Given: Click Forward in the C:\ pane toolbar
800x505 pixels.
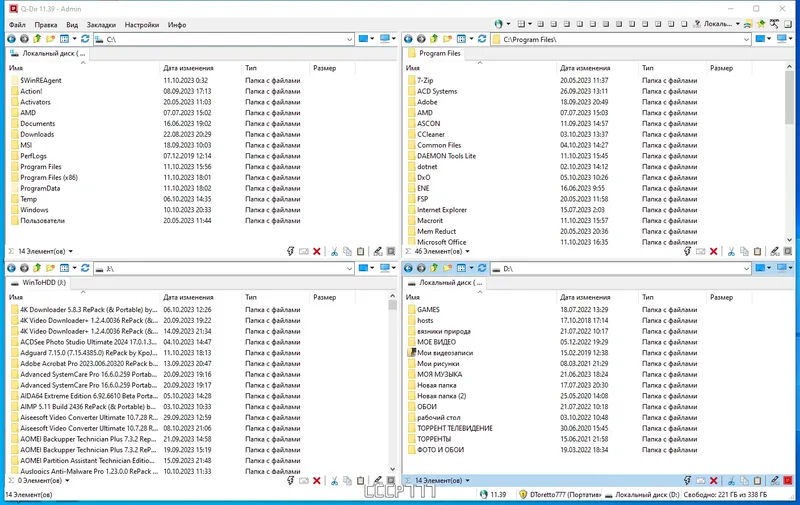Looking at the screenshot, I should pyautogui.click(x=24, y=39).
